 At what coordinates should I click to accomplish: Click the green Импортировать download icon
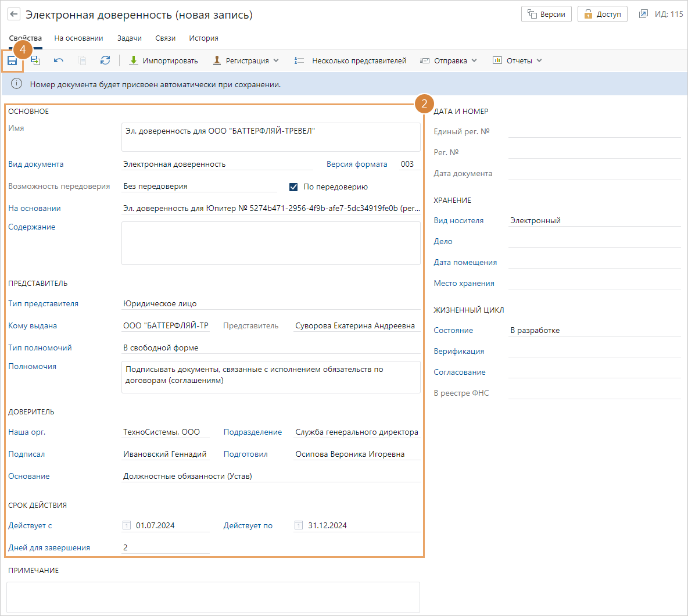(x=134, y=60)
